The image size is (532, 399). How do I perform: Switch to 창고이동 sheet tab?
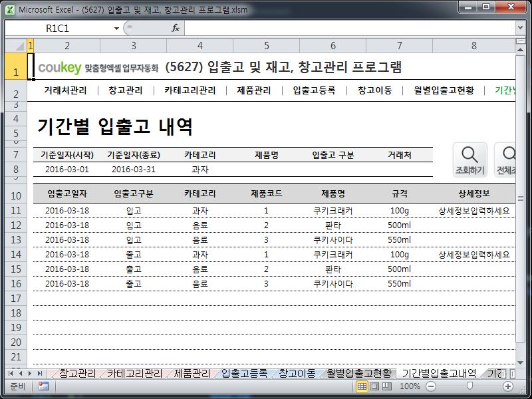coord(297,374)
